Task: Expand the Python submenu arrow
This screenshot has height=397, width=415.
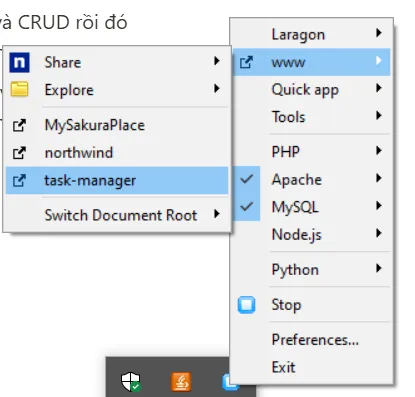Action: (378, 268)
